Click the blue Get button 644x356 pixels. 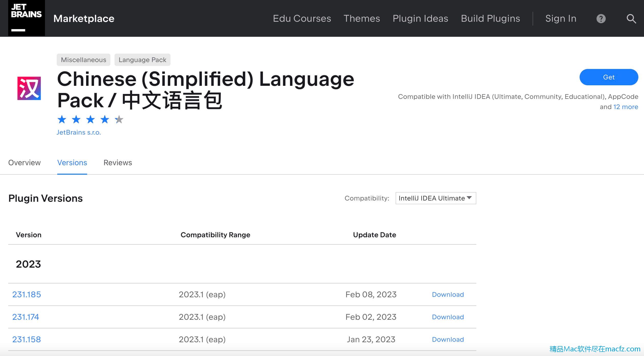(609, 77)
